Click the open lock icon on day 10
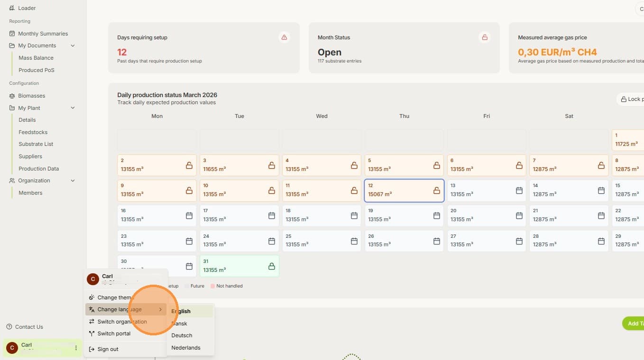The image size is (644, 360). pyautogui.click(x=272, y=190)
